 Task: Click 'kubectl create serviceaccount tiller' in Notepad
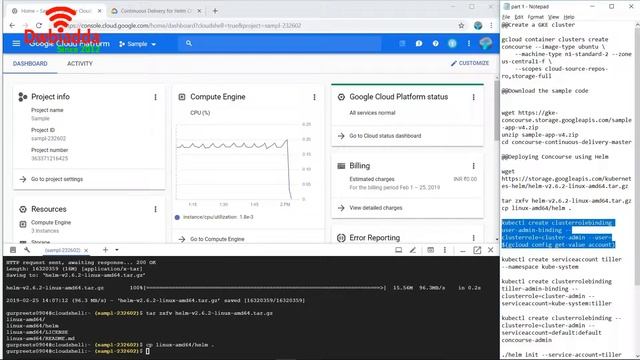561,259
